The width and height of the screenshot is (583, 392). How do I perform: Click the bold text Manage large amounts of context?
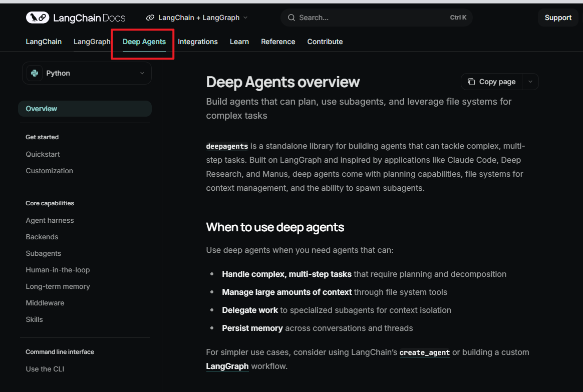pos(286,292)
